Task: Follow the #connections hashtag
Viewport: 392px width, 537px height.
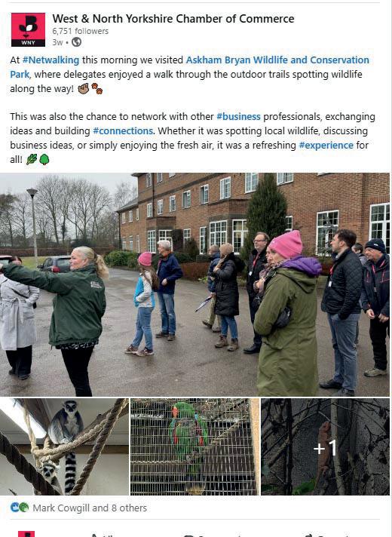Action: [123, 130]
